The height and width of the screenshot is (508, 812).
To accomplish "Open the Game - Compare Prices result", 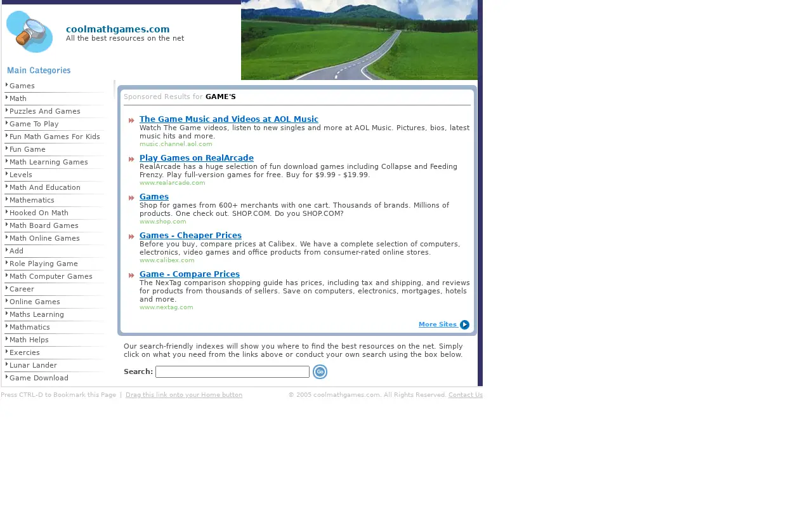I will tap(190, 274).
